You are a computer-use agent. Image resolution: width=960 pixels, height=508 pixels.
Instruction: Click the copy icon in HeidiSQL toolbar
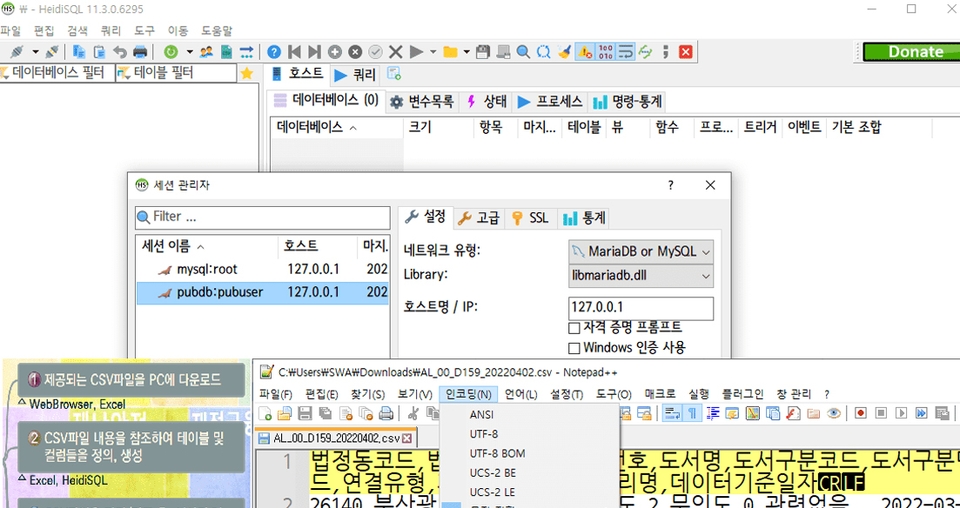tap(79, 52)
